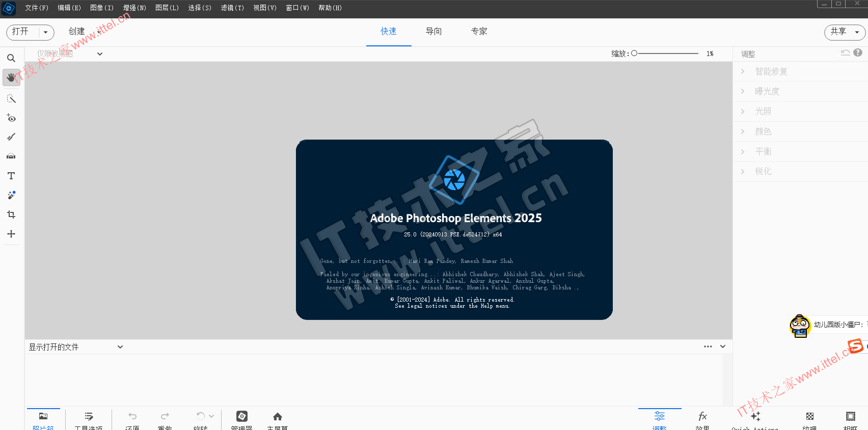Image resolution: width=868 pixels, height=430 pixels.
Task: Open the 编辑(E) menu
Action: coord(69,8)
